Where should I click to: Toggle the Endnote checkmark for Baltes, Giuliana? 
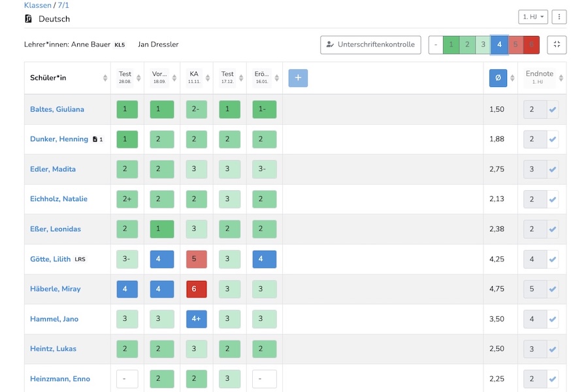click(x=553, y=109)
